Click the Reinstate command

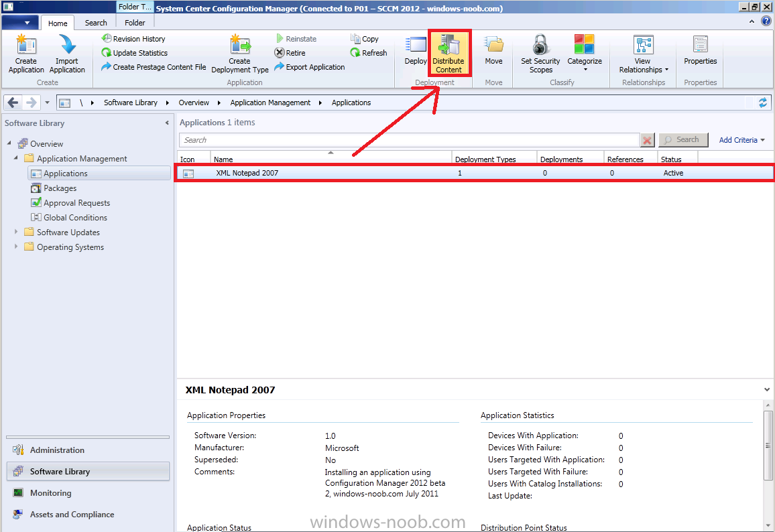296,39
